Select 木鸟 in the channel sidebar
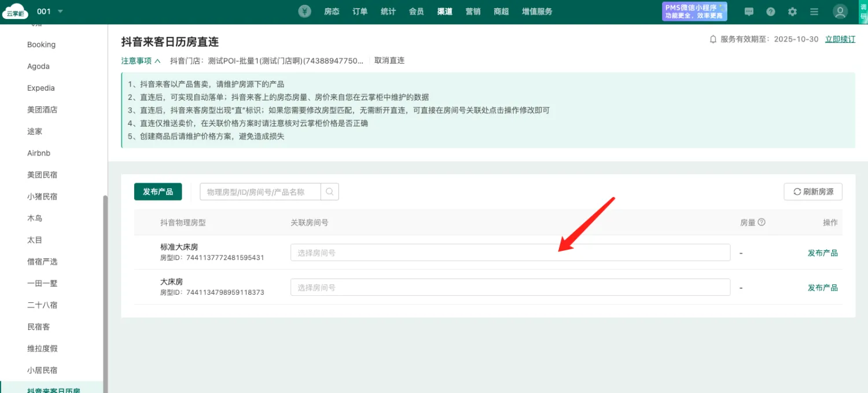Image resolution: width=868 pixels, height=393 pixels. click(x=35, y=218)
